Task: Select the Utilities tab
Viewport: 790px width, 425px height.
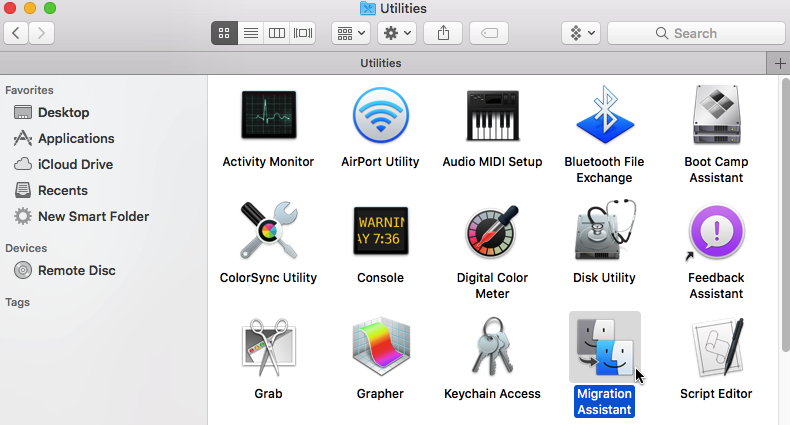Action: tap(383, 63)
